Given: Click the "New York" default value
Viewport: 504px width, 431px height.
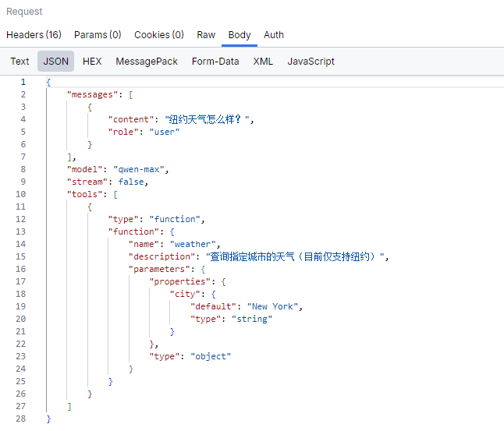Looking at the screenshot, I should (x=272, y=306).
